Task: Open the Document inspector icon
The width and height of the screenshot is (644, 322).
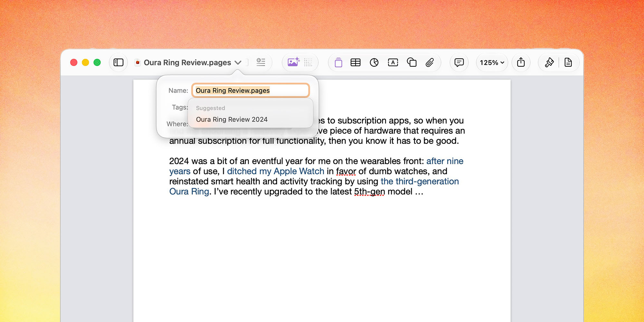Action: point(568,62)
